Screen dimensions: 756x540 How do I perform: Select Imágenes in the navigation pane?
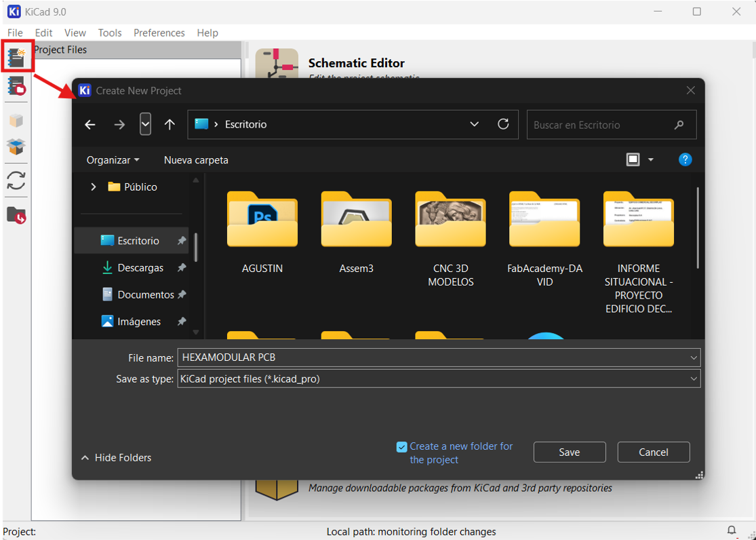pyautogui.click(x=131, y=322)
